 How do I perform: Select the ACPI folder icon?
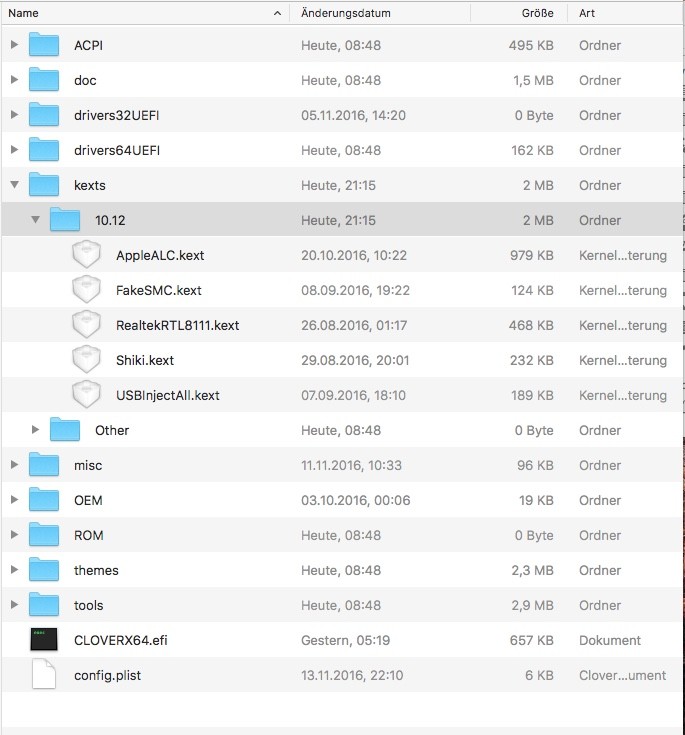pyautogui.click(x=45, y=46)
